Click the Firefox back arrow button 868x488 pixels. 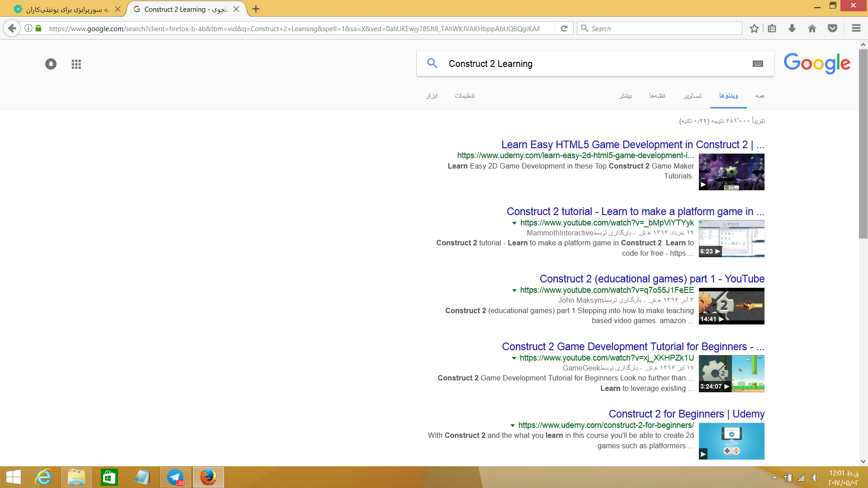[x=12, y=28]
